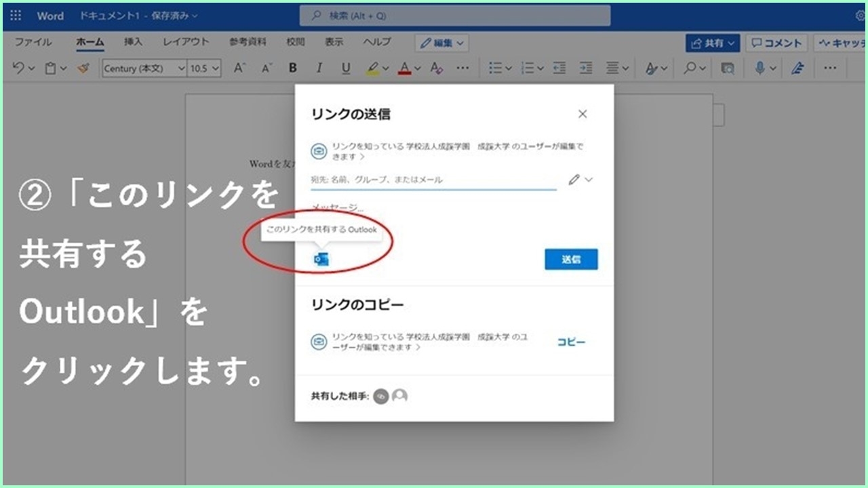Open link settings under リンクの送信 heading
The image size is (868, 488).
(x=448, y=151)
